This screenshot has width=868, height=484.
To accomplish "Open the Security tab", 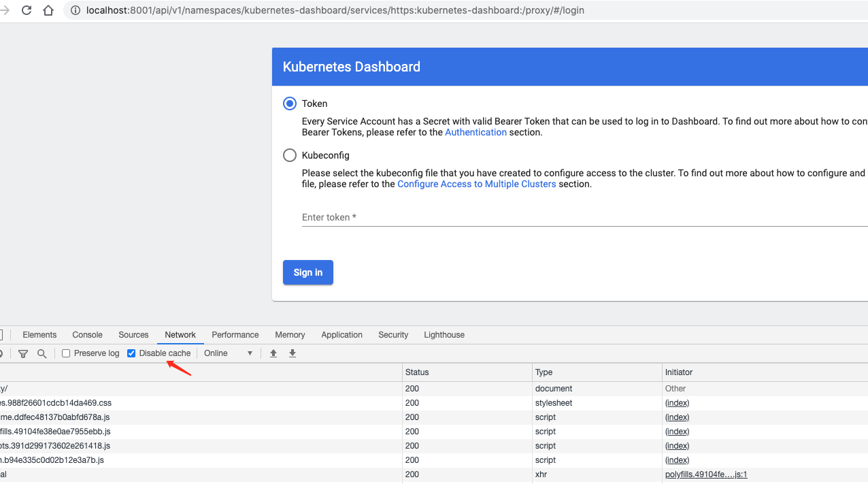I will click(x=393, y=335).
